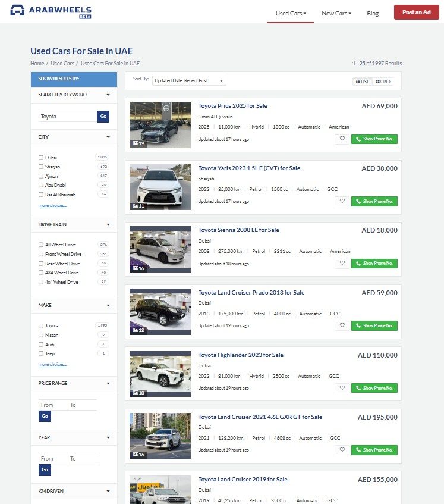Tick the Toyota make checkbox
This screenshot has height=504, width=444.
click(41, 325)
